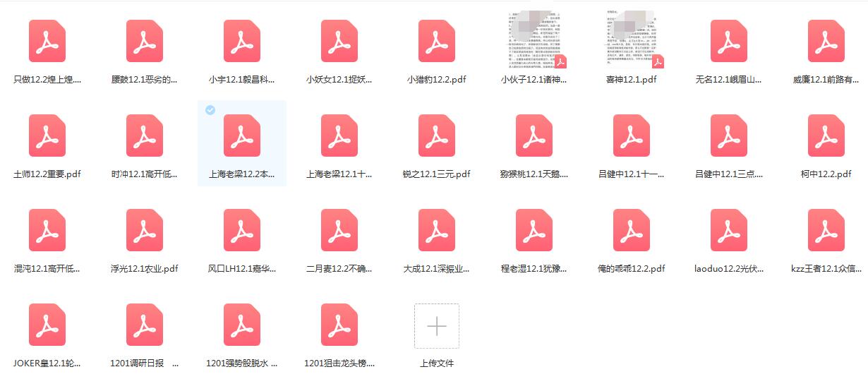Select the laoduo12.2光伏 PDF icon

[x=729, y=230]
